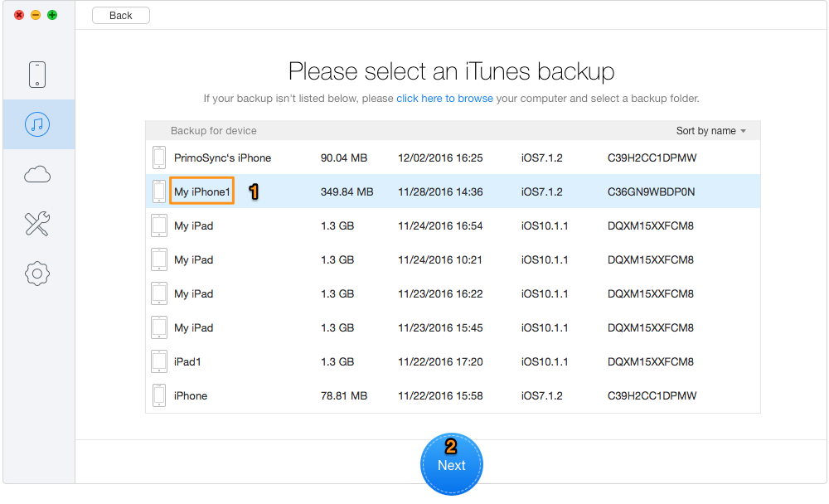Screen dimensions: 829x504
Task: Open the 'Sort by name' dropdown
Action: [710, 131]
